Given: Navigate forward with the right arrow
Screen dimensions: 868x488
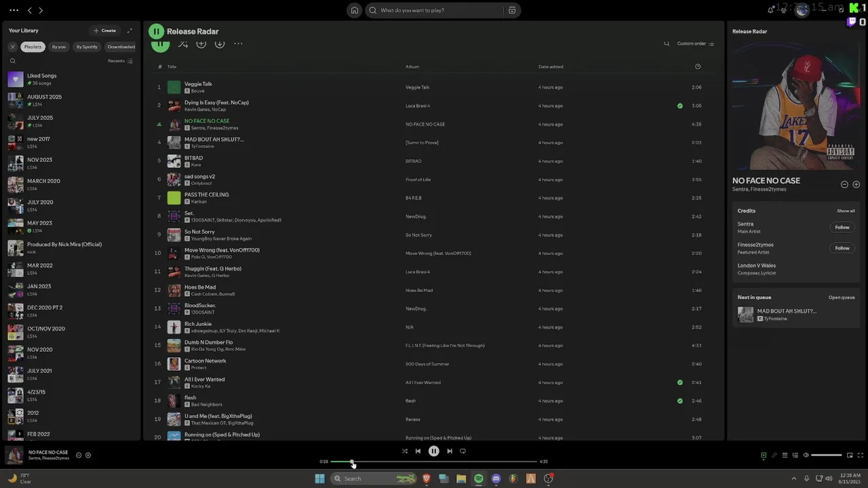Looking at the screenshot, I should click(41, 10).
